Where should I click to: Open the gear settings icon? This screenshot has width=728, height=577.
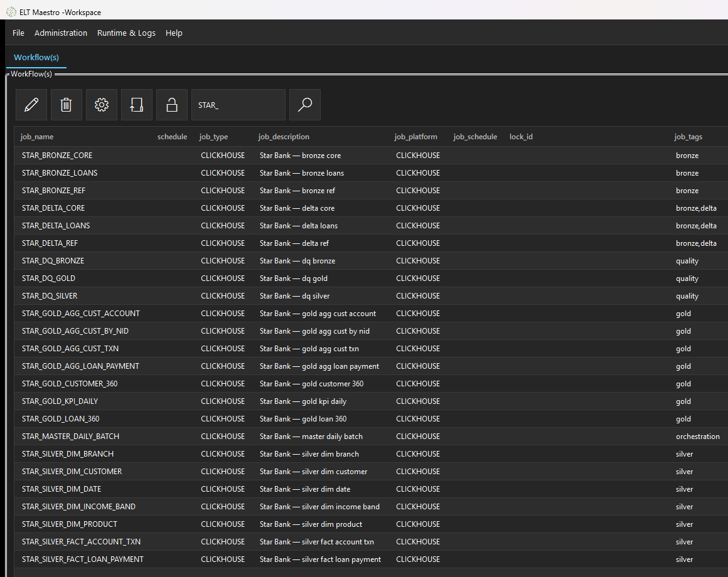(x=102, y=105)
